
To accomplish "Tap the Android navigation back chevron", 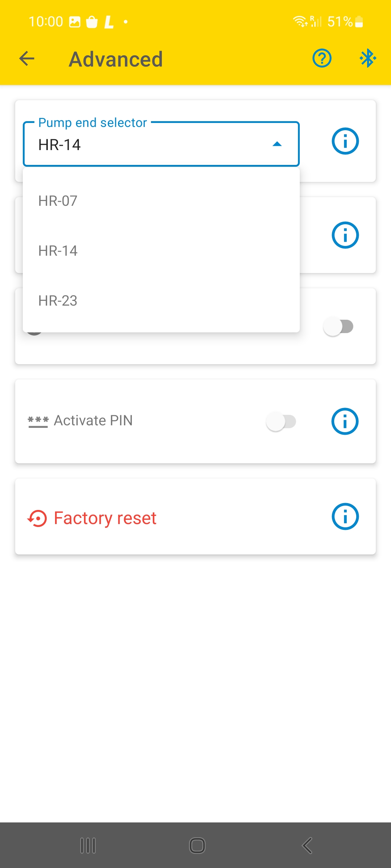I will pos(307,846).
